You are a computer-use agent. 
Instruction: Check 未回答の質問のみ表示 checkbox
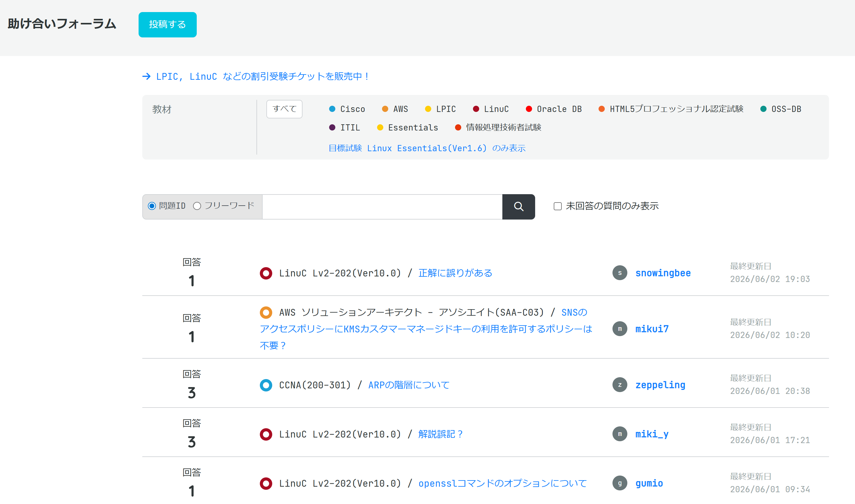point(557,206)
